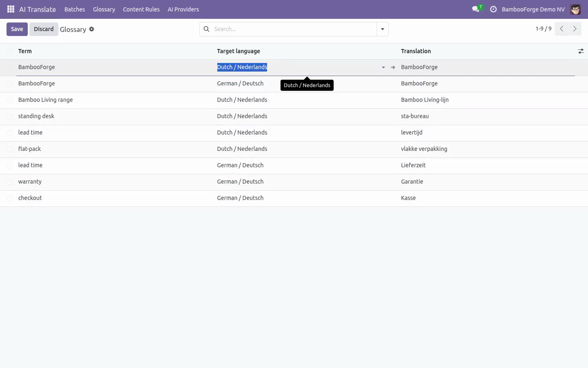Open the Content Rules menu
The image size is (588, 368).
click(141, 9)
